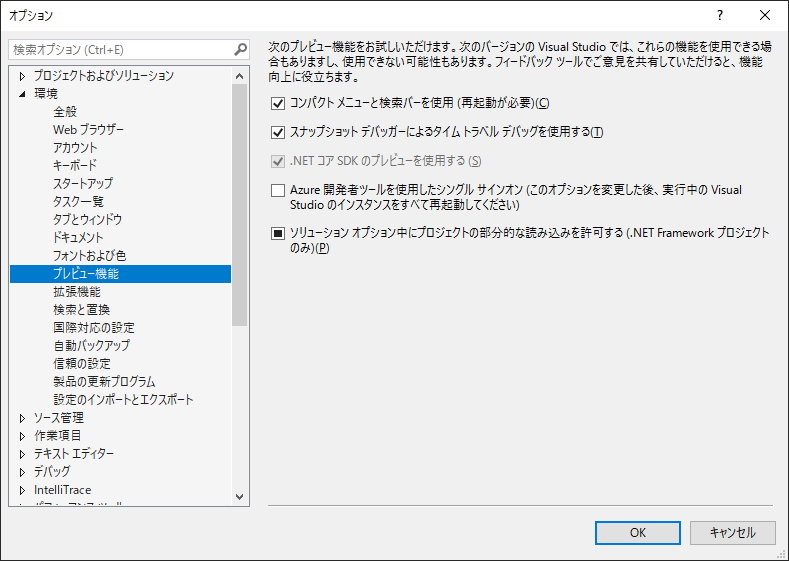This screenshot has width=789, height=561.
Task: Click the tree scrollbar down arrow
Action: [x=240, y=497]
